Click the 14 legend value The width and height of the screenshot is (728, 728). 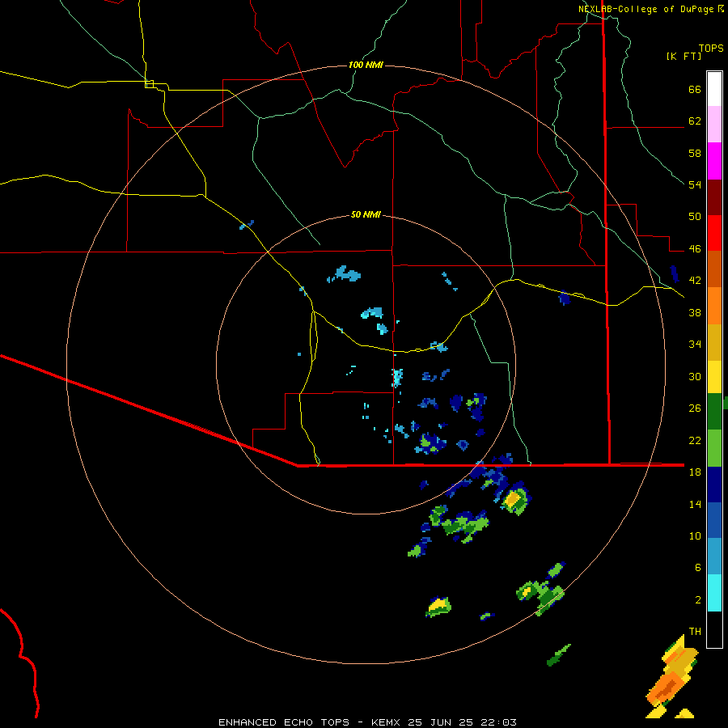tap(695, 504)
